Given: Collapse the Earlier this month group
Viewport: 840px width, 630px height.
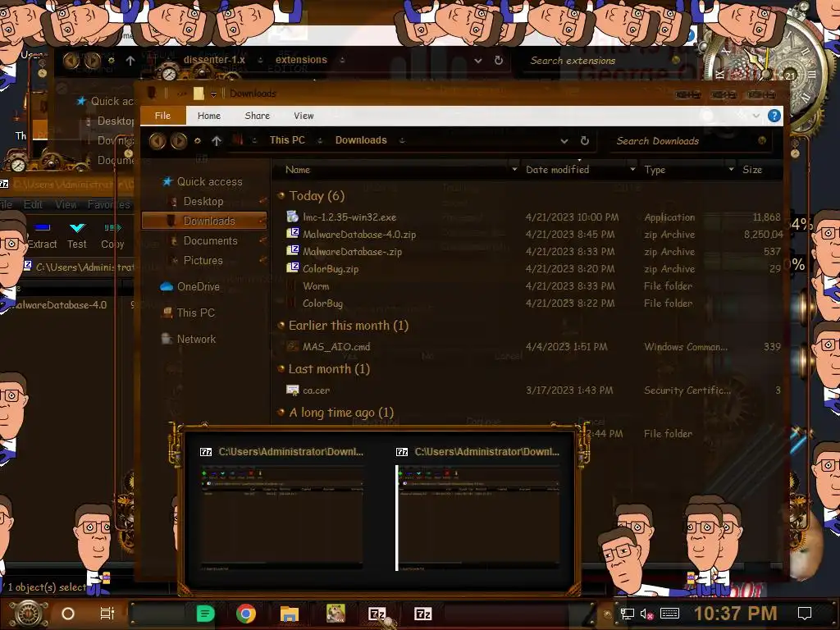Looking at the screenshot, I should pyautogui.click(x=281, y=325).
